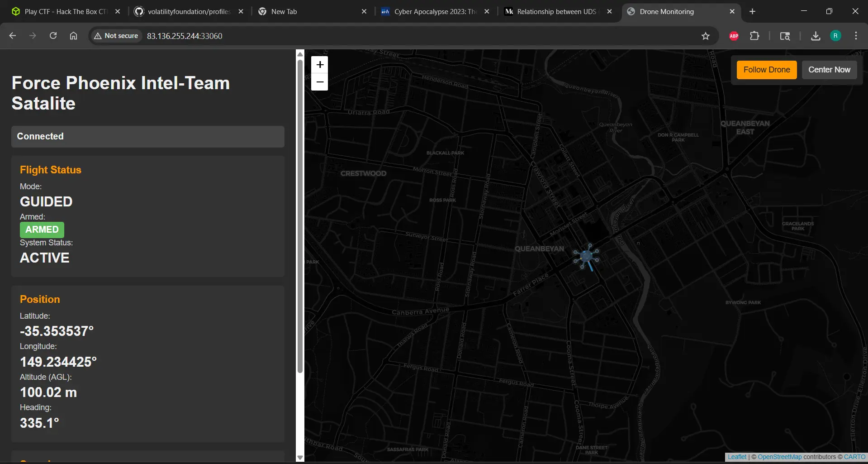The image size is (868, 464).
Task: Open the browser home page
Action: pos(73,36)
